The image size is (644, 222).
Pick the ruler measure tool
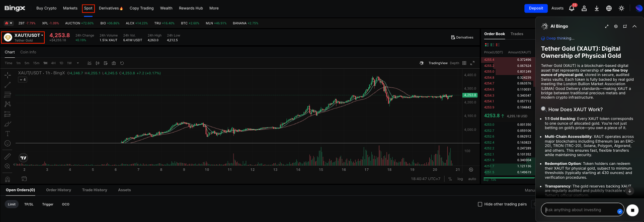click(8, 156)
